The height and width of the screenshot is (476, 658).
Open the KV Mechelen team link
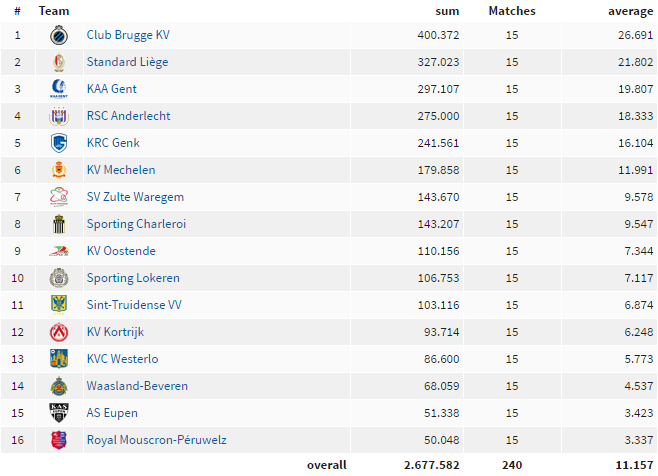(121, 170)
